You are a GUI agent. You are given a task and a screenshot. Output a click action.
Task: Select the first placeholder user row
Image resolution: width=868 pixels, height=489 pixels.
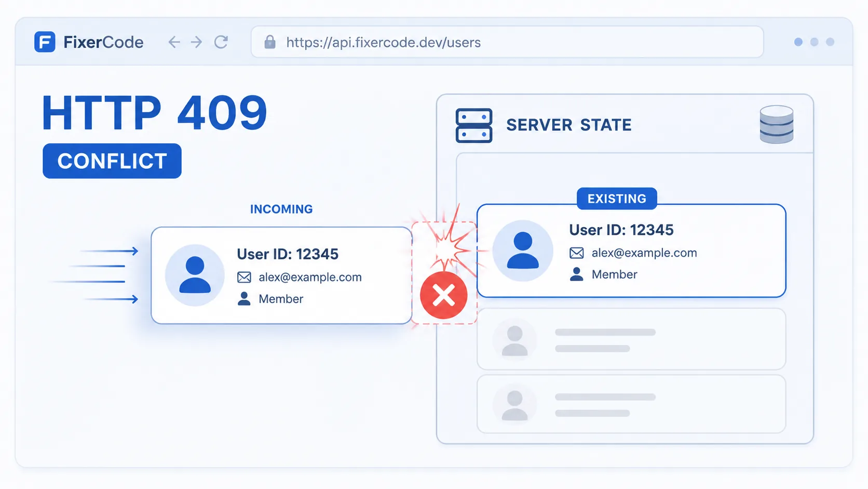631,339
